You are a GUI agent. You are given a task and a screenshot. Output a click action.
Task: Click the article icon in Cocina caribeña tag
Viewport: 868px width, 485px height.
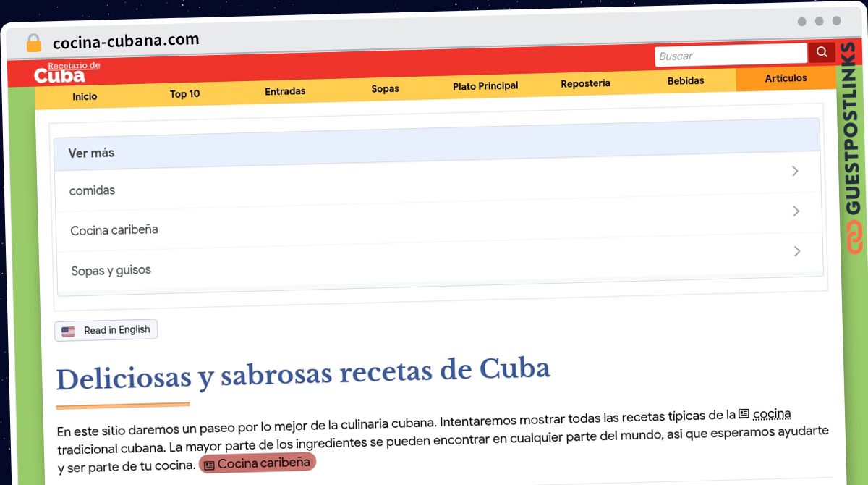(x=209, y=465)
